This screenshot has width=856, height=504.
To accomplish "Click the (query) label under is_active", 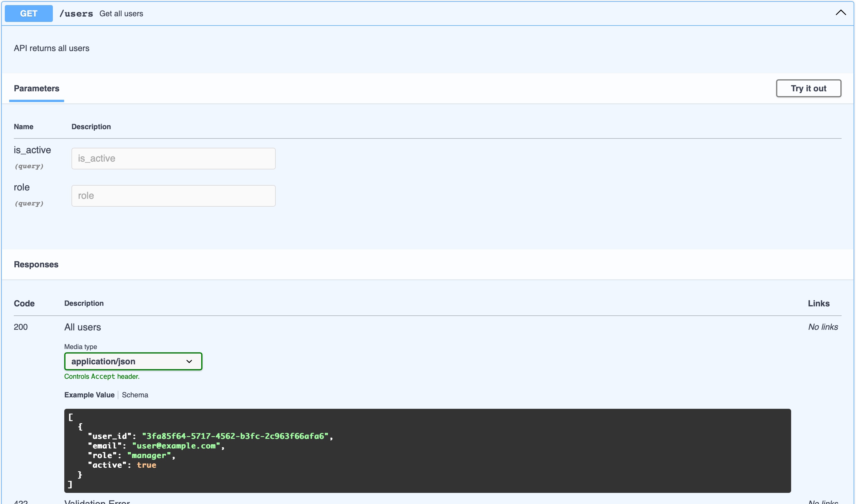I will tap(29, 166).
